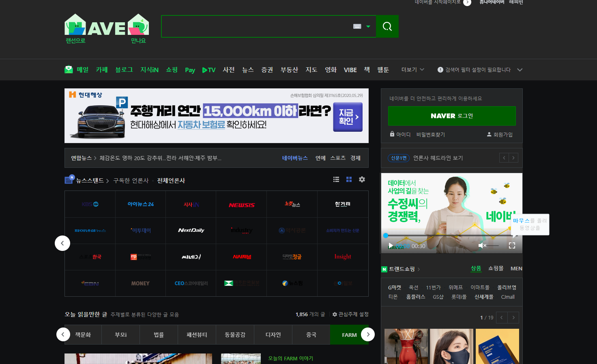
Task: Click the warning icon for search filter
Action: tap(440, 70)
